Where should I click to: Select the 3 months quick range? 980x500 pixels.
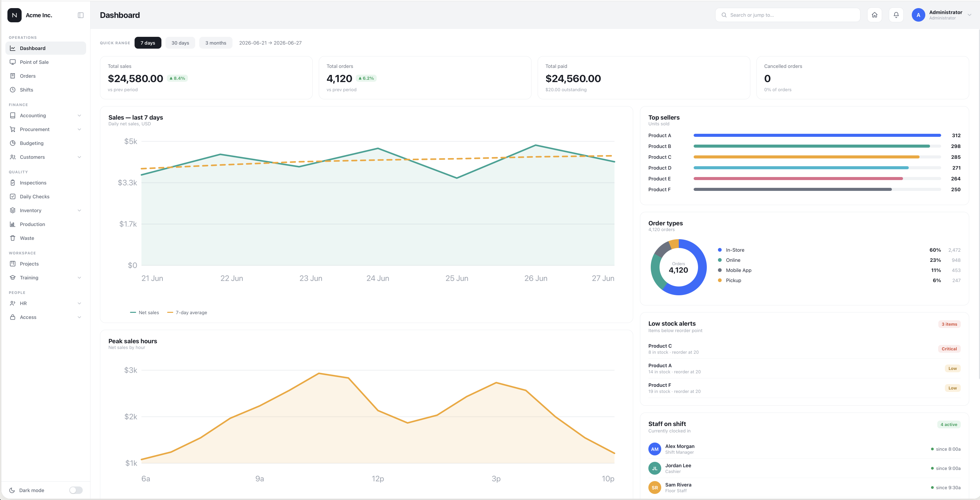[216, 43]
